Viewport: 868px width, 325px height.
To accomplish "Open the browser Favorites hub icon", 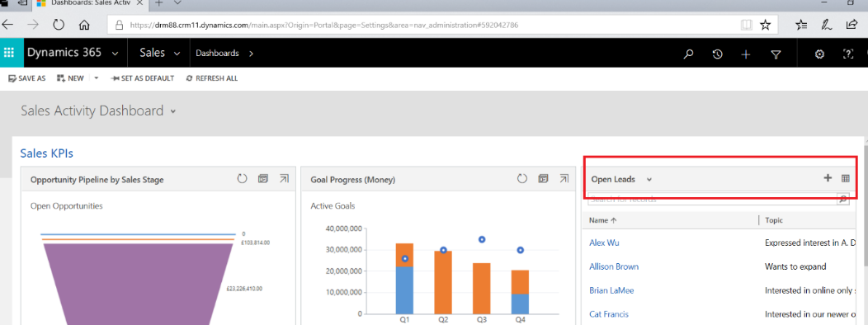I will [x=801, y=25].
